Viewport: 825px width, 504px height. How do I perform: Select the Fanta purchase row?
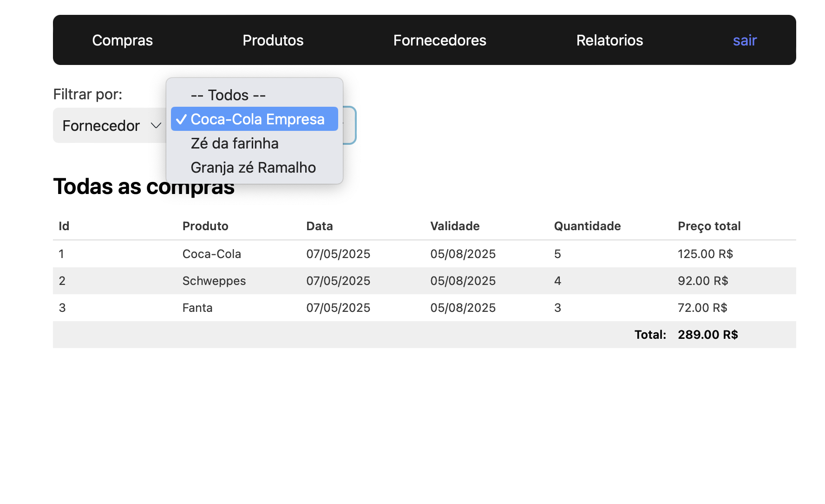197,308
